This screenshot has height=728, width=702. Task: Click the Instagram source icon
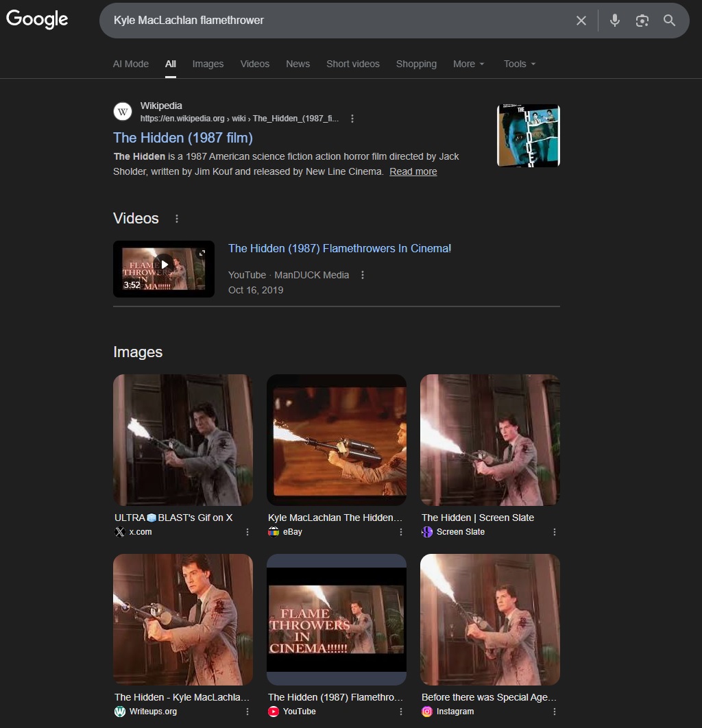[427, 712]
